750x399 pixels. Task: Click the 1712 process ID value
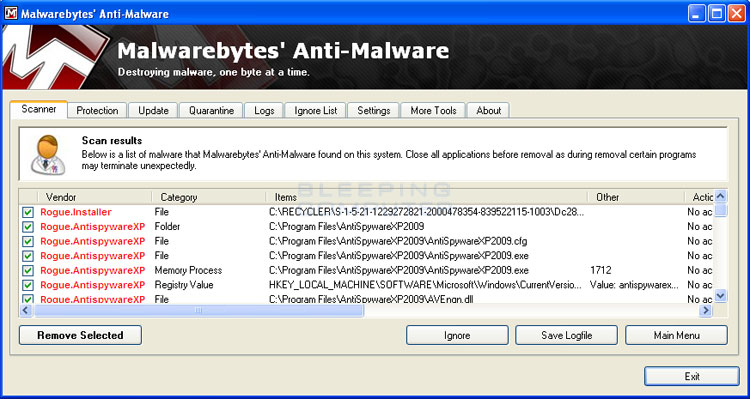(x=601, y=270)
